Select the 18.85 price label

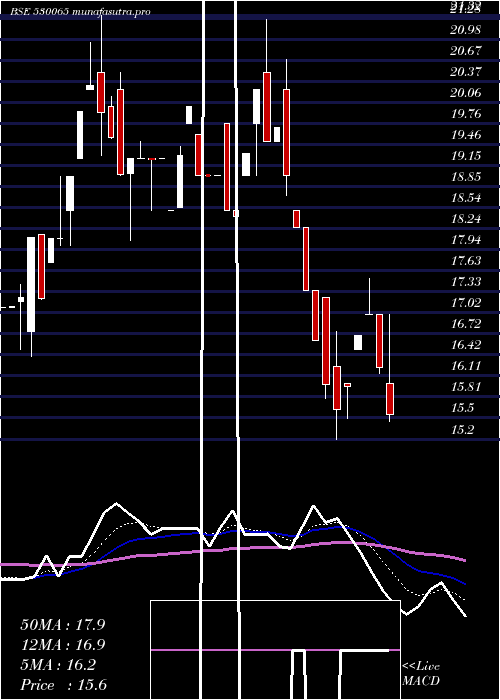pos(466,177)
